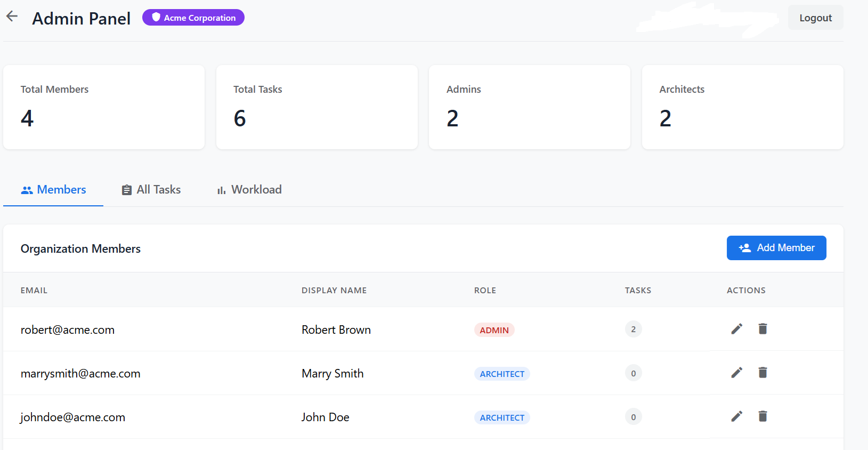Open the Members tab

point(53,190)
